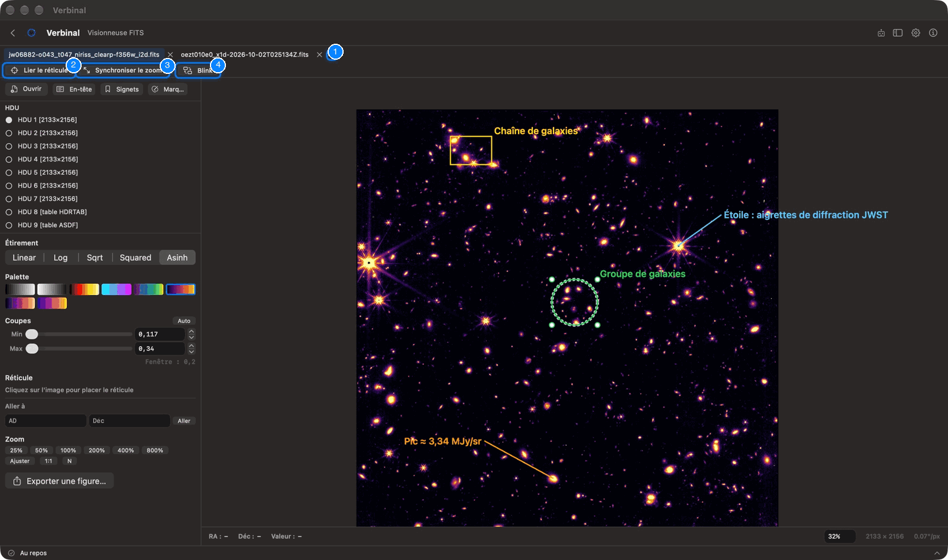Set zoom to 200%
The image size is (948, 560).
96,451
